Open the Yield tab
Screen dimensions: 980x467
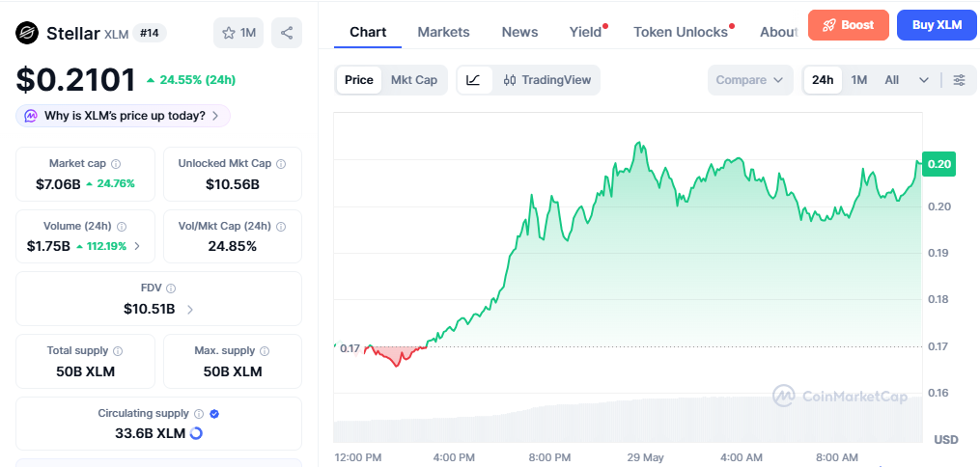[x=586, y=32]
